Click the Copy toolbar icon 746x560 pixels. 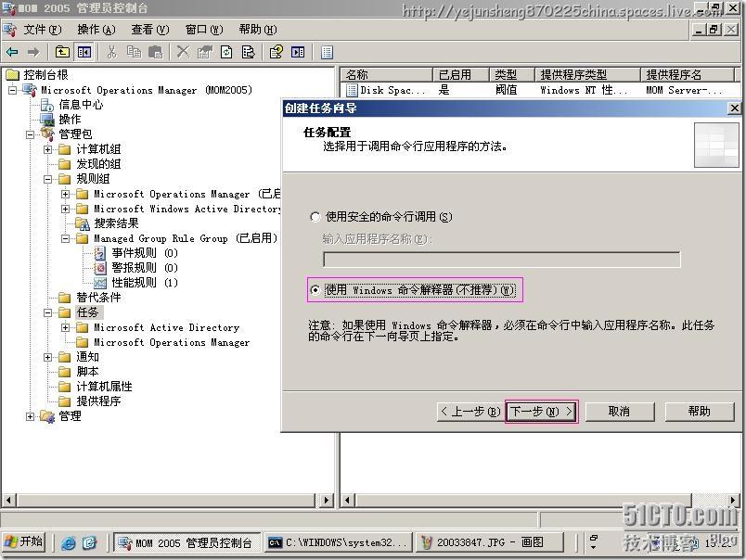pyautogui.click(x=134, y=52)
